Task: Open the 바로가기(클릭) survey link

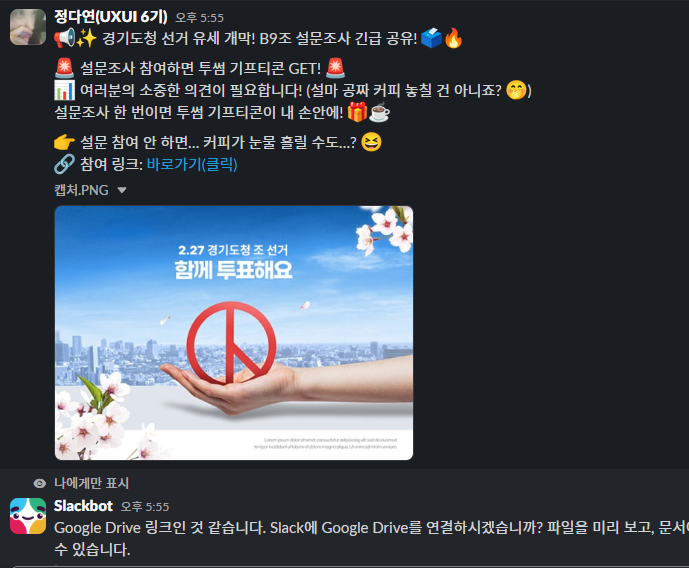Action: (x=192, y=164)
